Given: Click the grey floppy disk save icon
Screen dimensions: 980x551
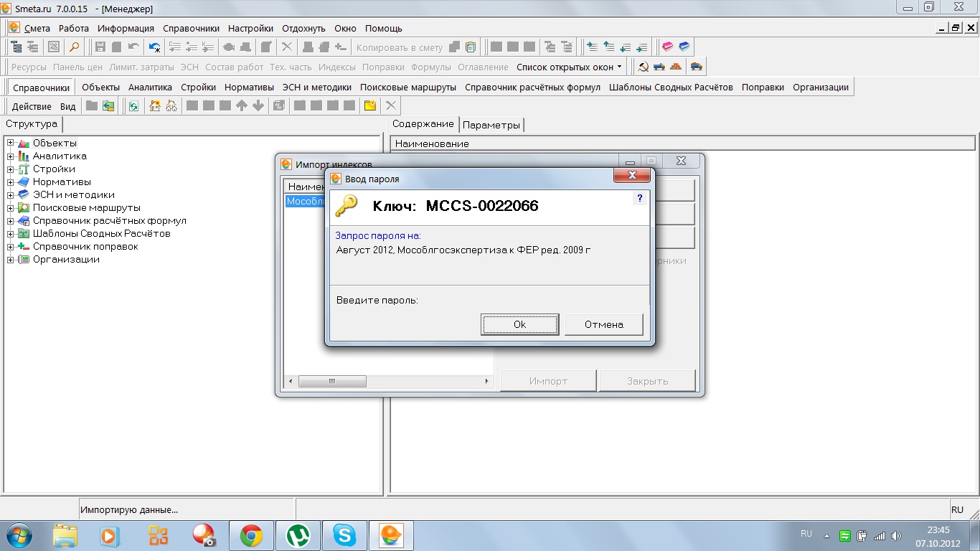Looking at the screenshot, I should click(x=100, y=47).
